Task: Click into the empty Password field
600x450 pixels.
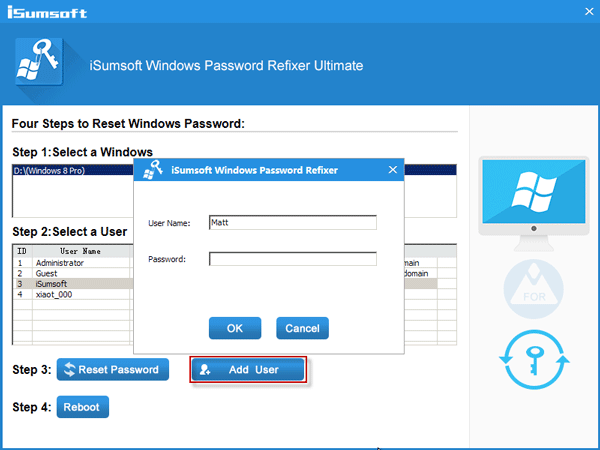Action: [x=293, y=259]
